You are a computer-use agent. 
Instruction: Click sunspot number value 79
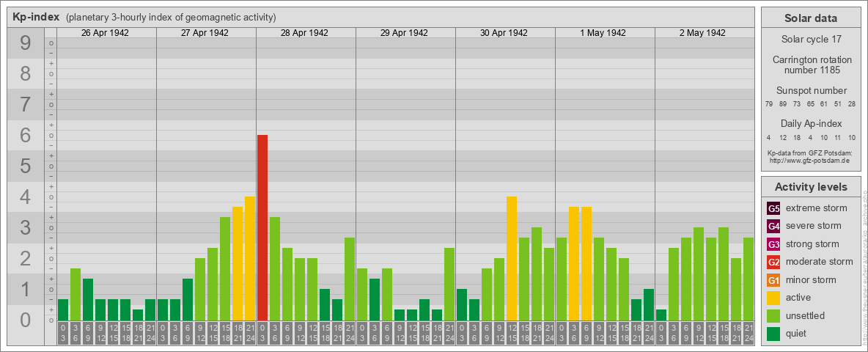tap(769, 103)
